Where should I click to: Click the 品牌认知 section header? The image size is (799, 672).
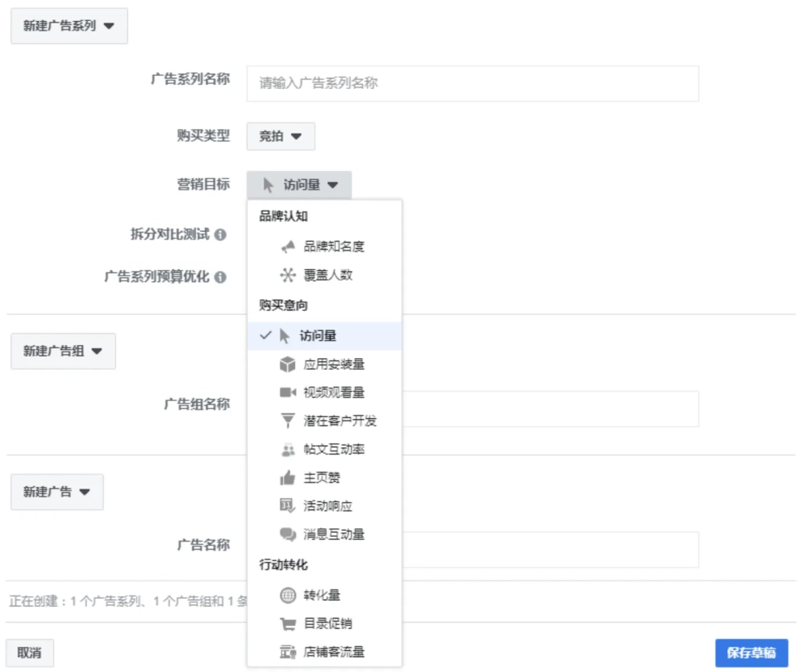tap(283, 216)
